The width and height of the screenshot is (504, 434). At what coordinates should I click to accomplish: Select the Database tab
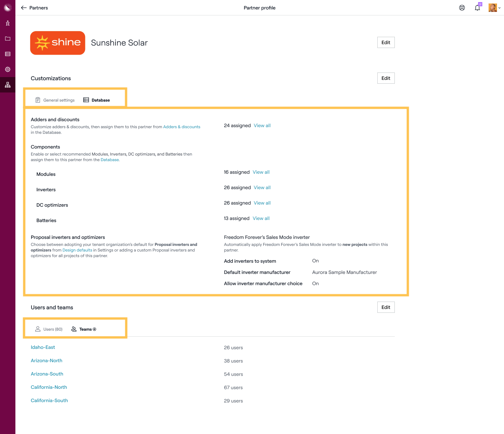(97, 100)
